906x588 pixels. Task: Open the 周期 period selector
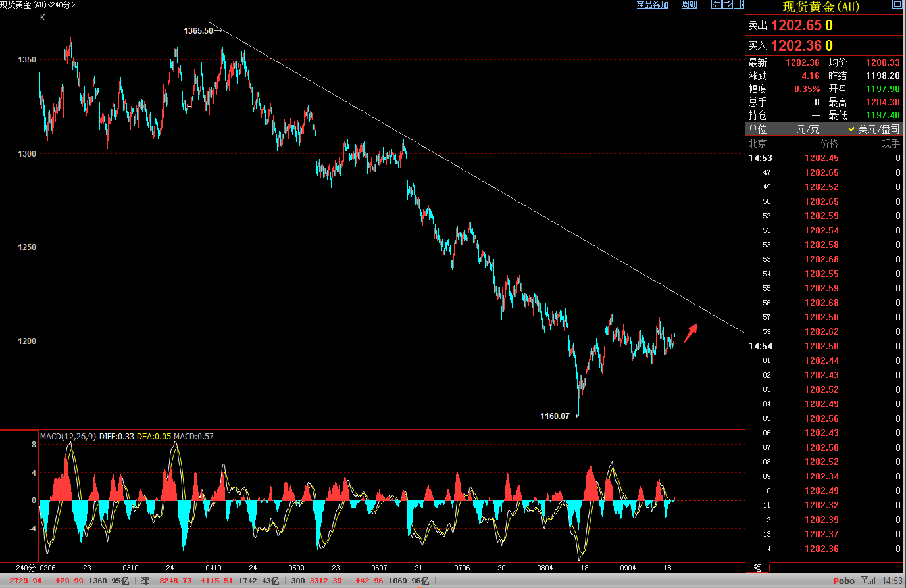[689, 5]
